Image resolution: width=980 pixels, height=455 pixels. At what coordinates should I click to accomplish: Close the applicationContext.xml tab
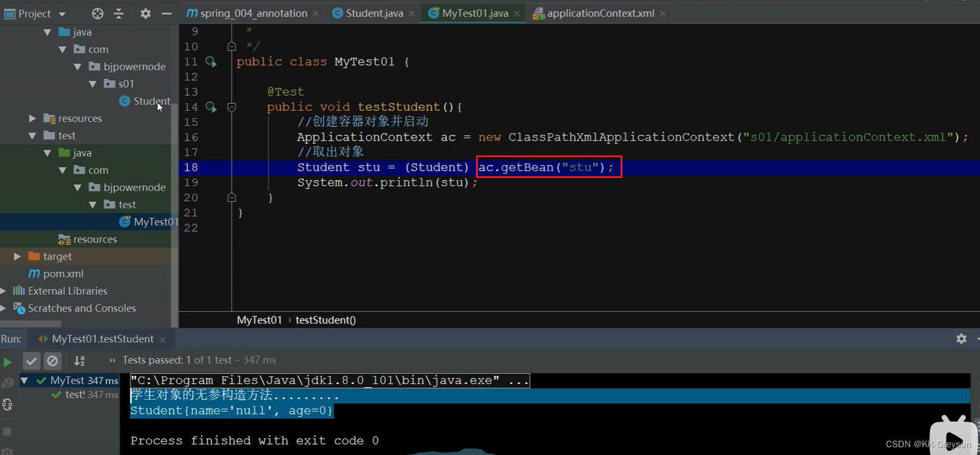[663, 14]
